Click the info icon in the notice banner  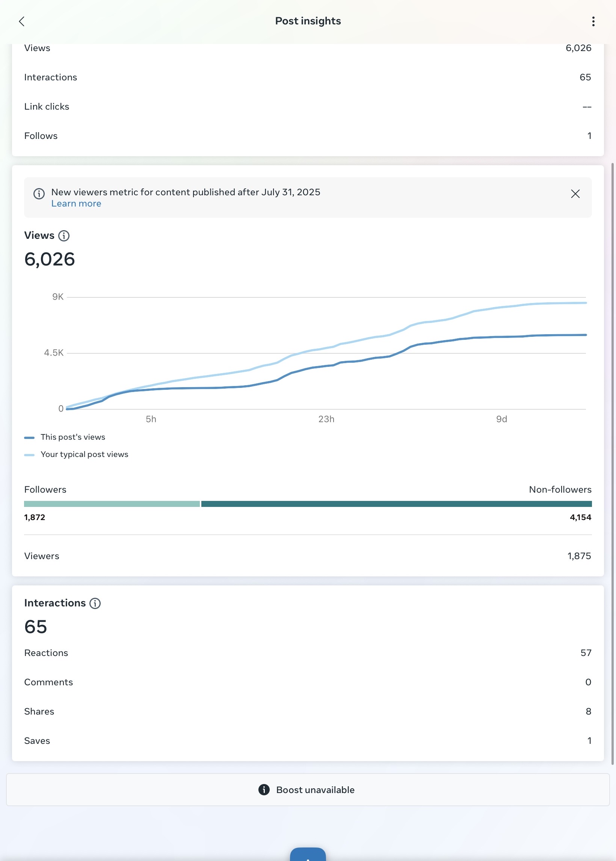click(39, 194)
